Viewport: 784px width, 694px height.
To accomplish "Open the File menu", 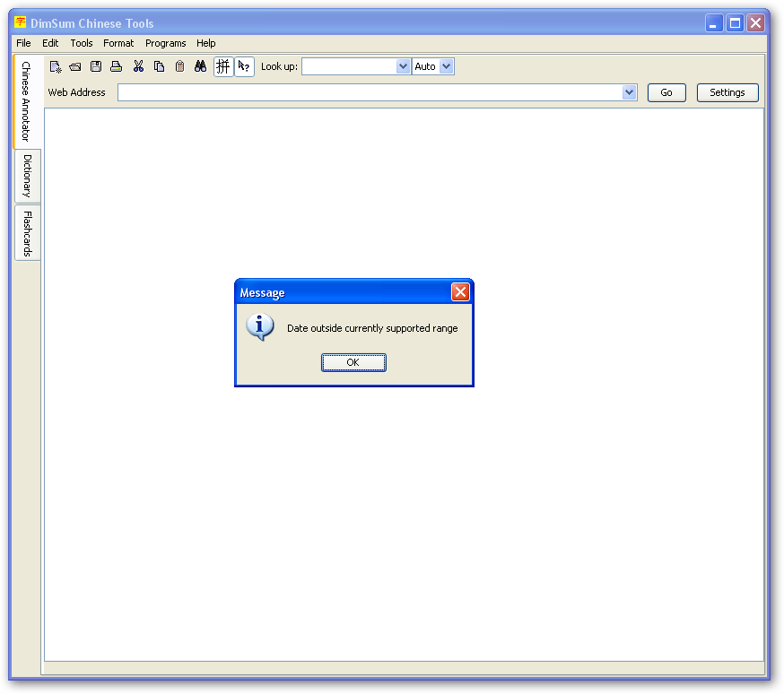I will click(23, 43).
